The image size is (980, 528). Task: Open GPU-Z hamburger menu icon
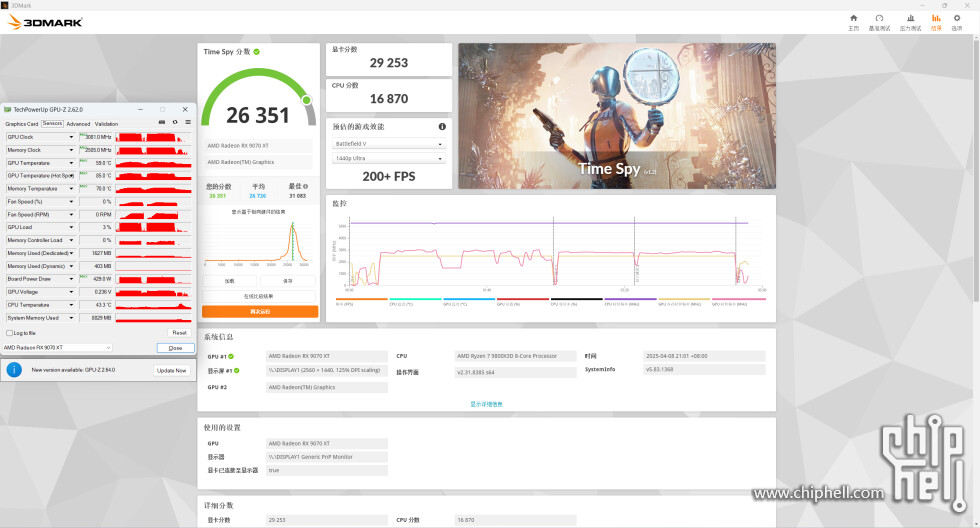[x=188, y=122]
